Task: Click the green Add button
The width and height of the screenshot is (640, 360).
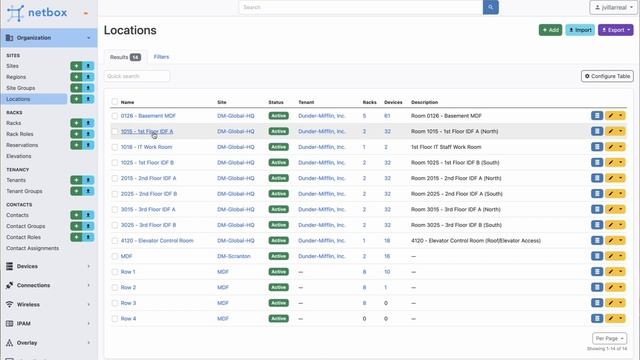Action: (x=550, y=30)
